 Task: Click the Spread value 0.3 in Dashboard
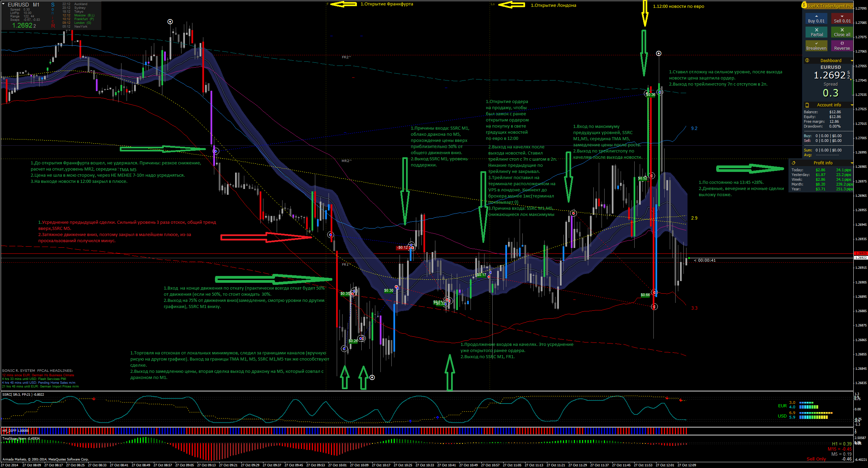click(830, 93)
